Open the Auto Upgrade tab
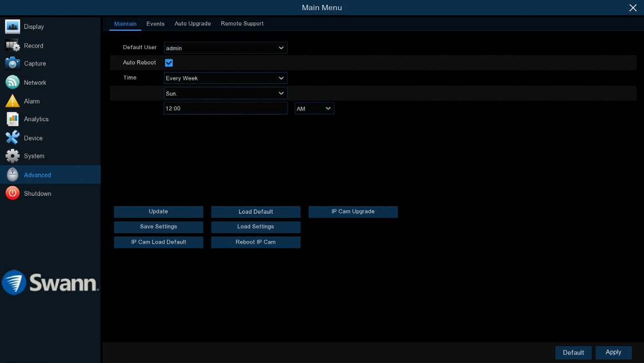The height and width of the screenshot is (363, 644). [x=192, y=24]
